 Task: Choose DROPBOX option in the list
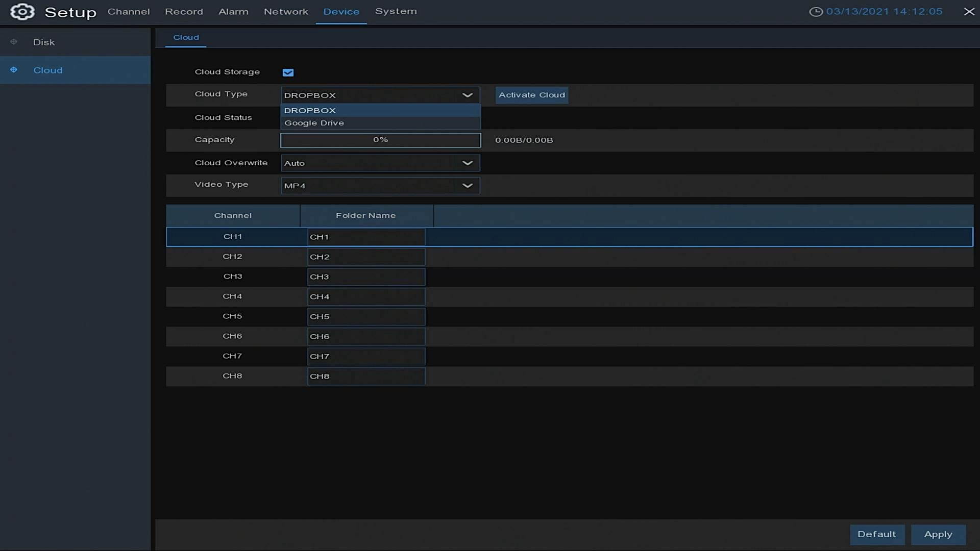coord(310,110)
